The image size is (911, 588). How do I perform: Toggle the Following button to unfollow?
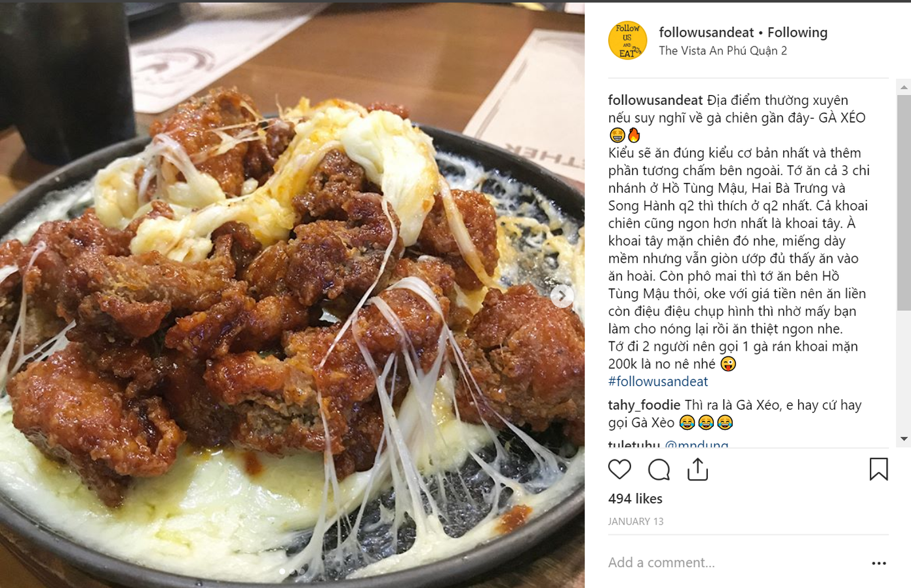tap(798, 32)
